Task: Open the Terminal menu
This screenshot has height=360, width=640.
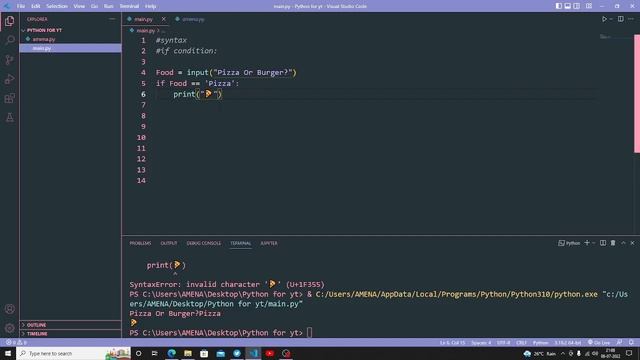Action: pyautogui.click(x=129, y=6)
